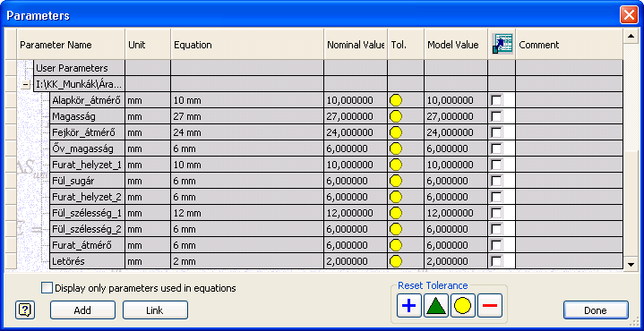This screenshot has height=331, width=644.
Task: Click the green triangle tolerance button
Action: point(436,306)
